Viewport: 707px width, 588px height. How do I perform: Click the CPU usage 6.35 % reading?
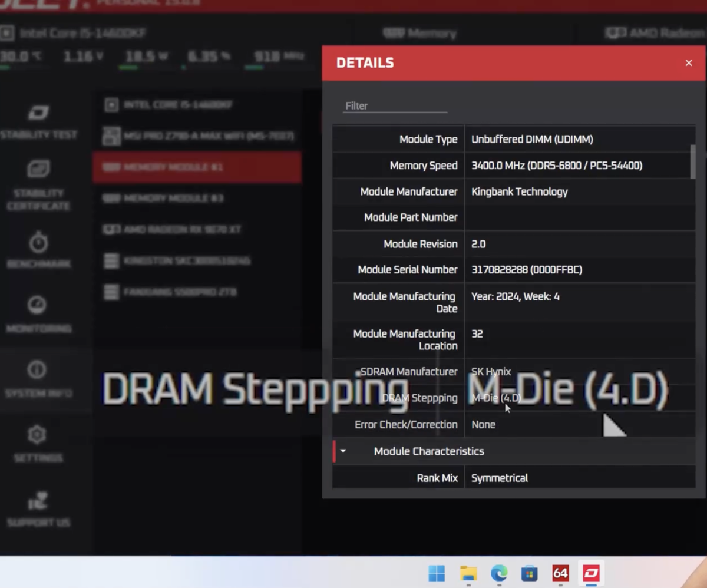click(x=209, y=57)
